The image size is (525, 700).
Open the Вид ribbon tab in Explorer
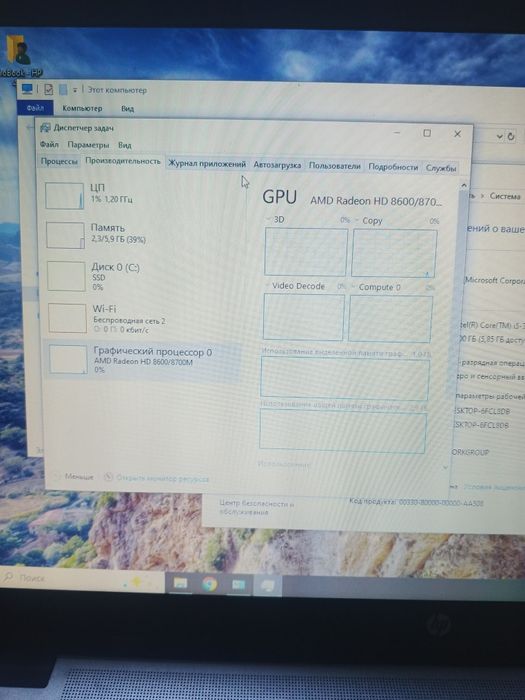[x=128, y=108]
